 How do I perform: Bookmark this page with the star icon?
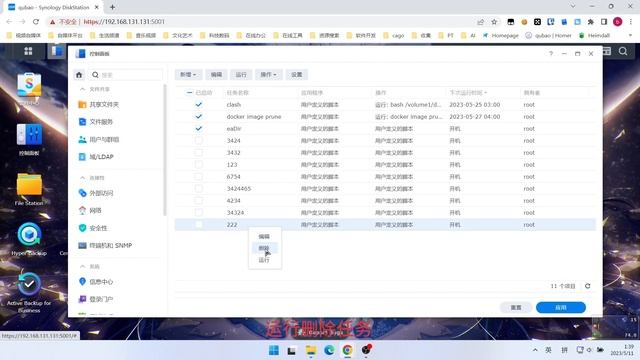[494, 22]
